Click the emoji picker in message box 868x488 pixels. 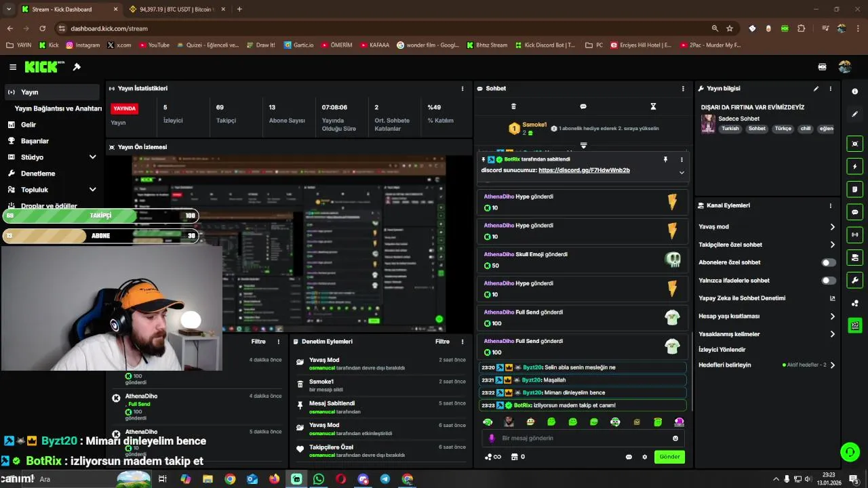[675, 439]
